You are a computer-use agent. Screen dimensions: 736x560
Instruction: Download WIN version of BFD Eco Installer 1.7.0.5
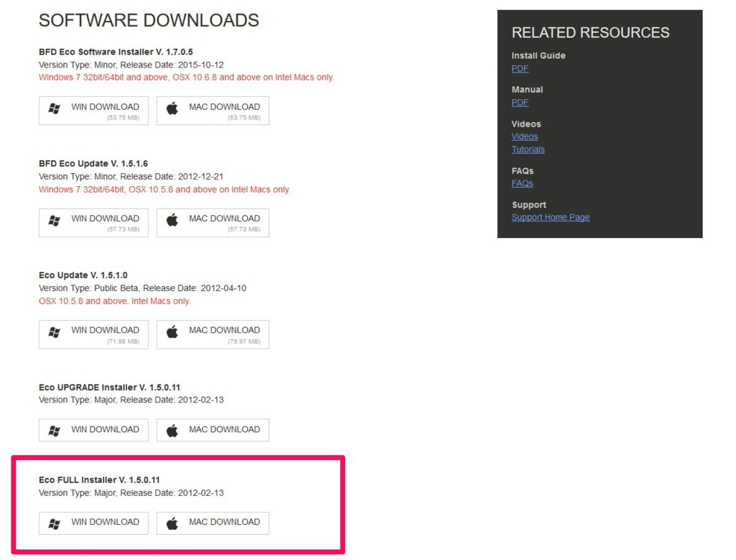[93, 111]
